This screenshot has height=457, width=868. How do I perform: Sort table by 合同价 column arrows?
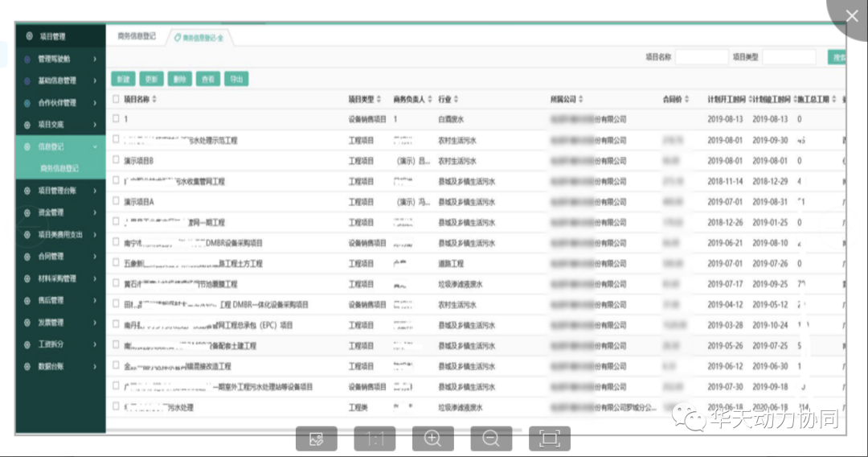(687, 99)
